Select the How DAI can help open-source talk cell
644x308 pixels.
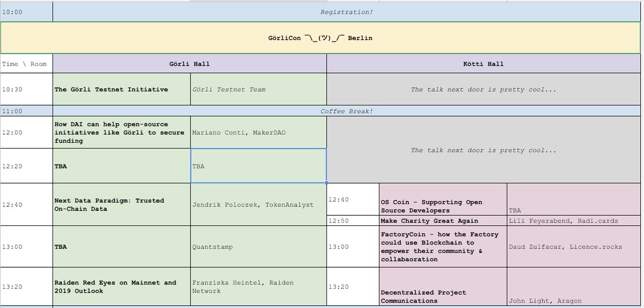(121, 133)
